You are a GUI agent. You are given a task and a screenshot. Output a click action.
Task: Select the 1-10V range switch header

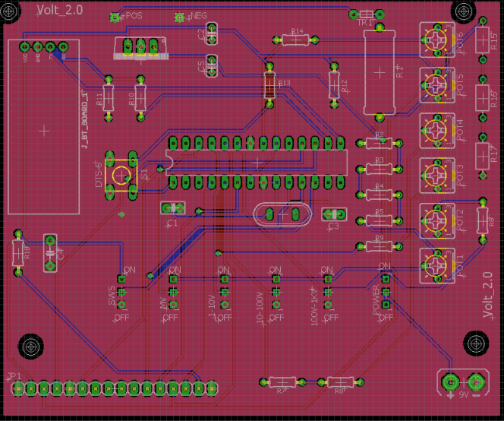224,292
